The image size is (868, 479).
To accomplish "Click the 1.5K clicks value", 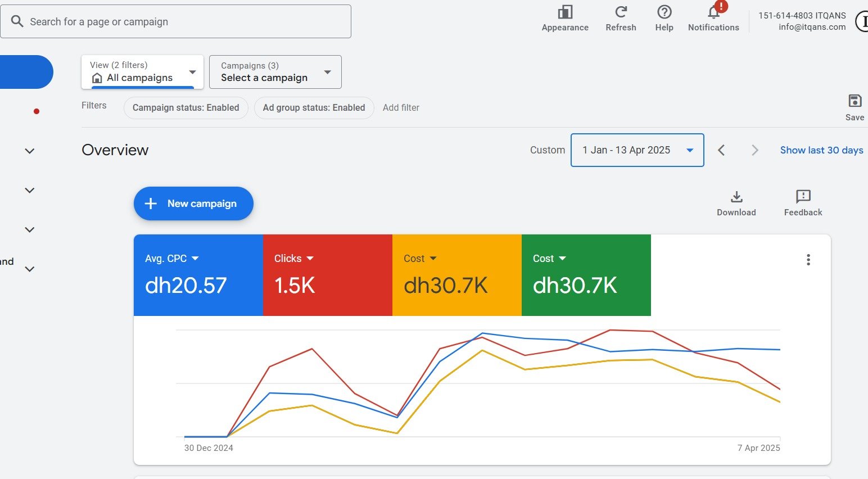I will point(295,286).
